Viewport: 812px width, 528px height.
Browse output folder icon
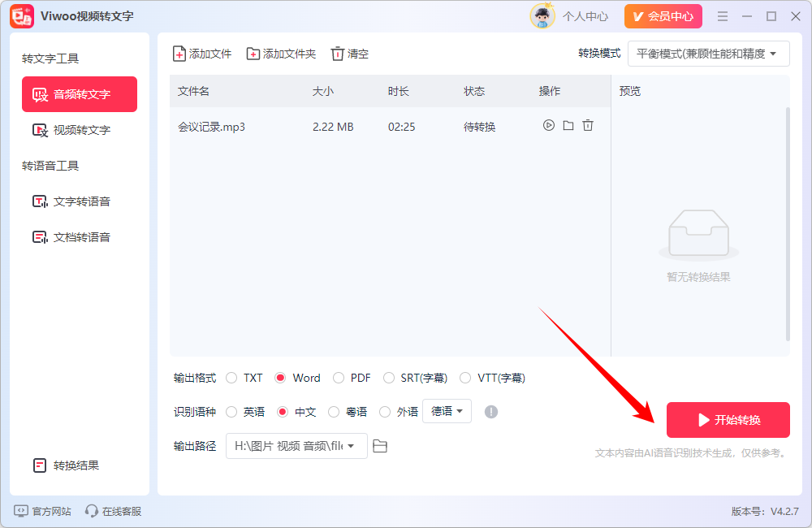click(380, 446)
